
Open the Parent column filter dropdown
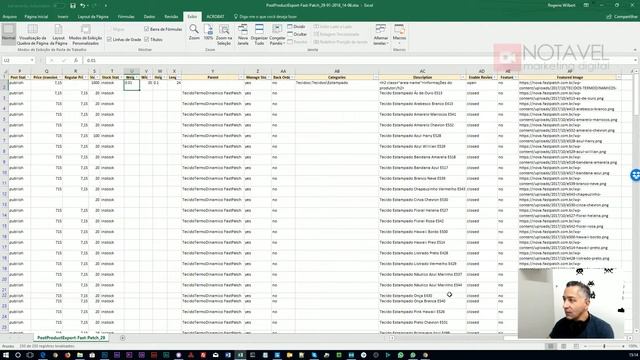pos(241,77)
